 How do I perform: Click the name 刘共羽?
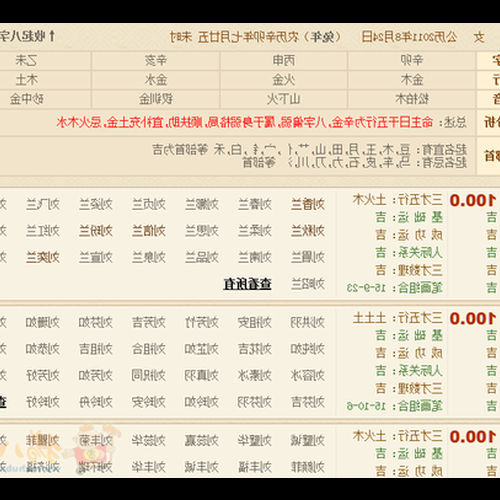(308, 322)
